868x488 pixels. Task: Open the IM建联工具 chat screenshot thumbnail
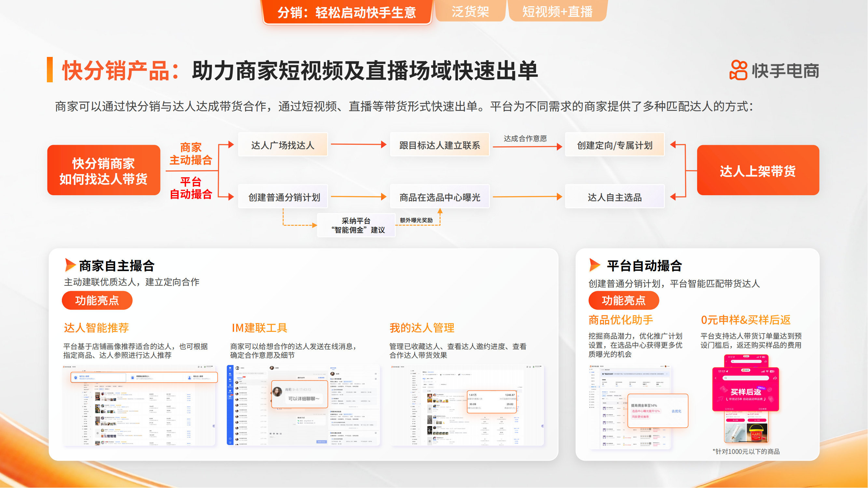(x=303, y=405)
